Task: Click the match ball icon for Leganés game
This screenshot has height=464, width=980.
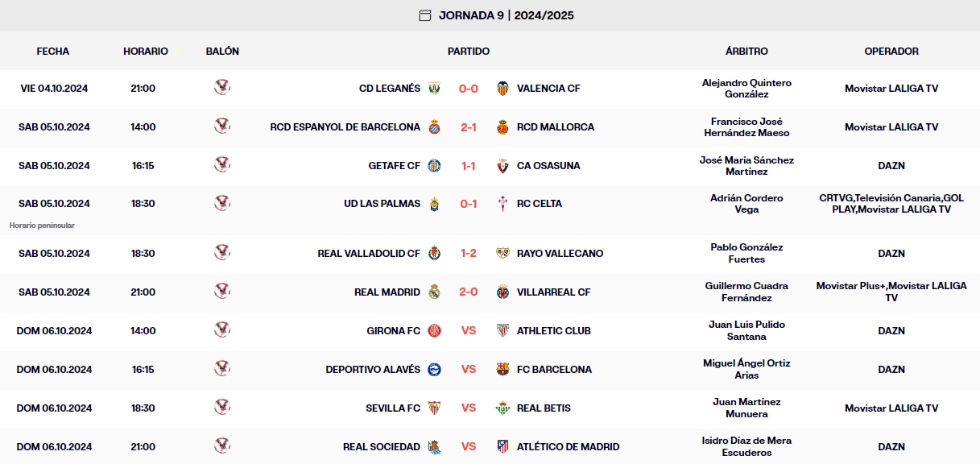Action: coord(223,89)
